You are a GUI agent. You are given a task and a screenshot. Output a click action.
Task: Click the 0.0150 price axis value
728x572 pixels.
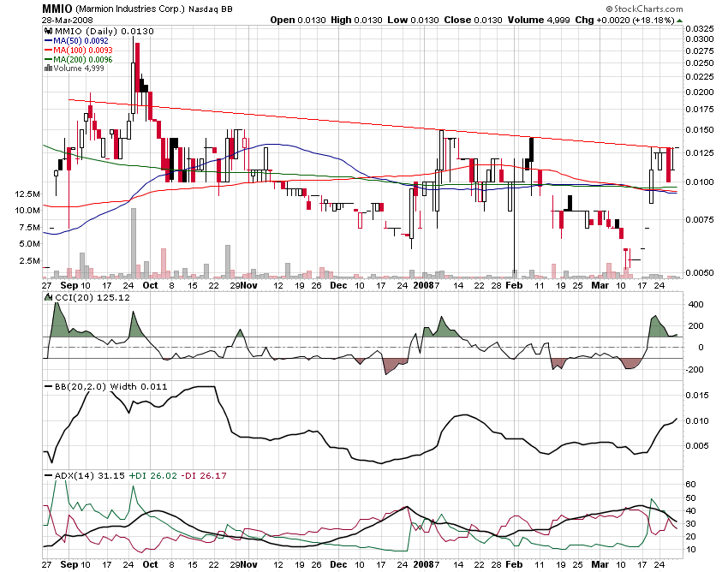click(x=700, y=129)
